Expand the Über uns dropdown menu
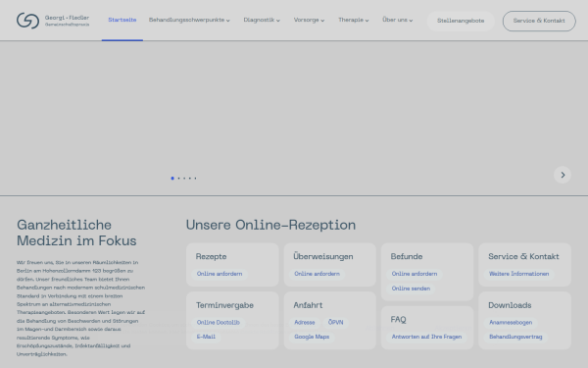This screenshot has height=368, width=588. (x=398, y=20)
